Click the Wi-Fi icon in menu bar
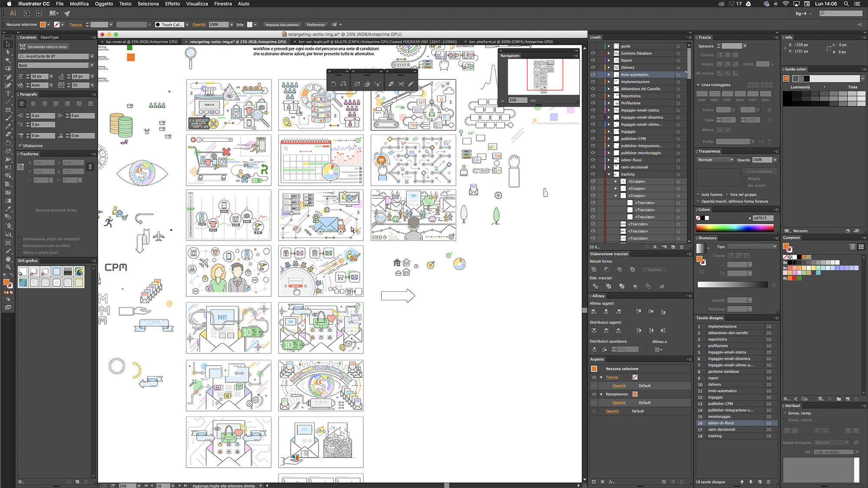This screenshot has width=868, height=488. click(x=786, y=3)
